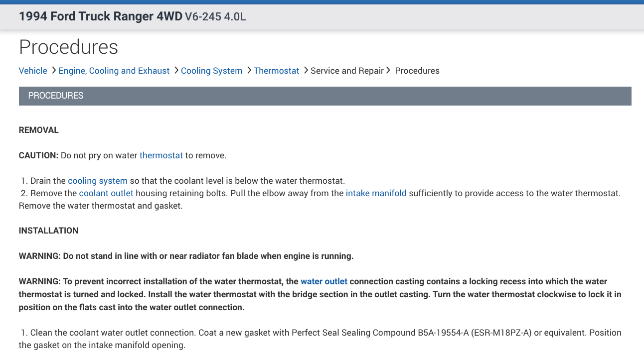Follow the cooling system link in removal step 1
This screenshot has height=358, width=644.
[98, 181]
